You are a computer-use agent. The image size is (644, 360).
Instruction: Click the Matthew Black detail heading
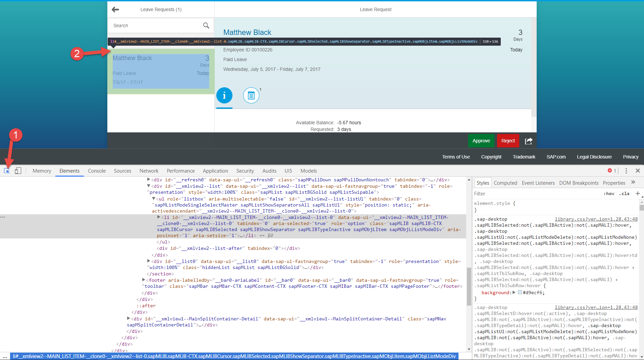pyautogui.click(x=247, y=32)
